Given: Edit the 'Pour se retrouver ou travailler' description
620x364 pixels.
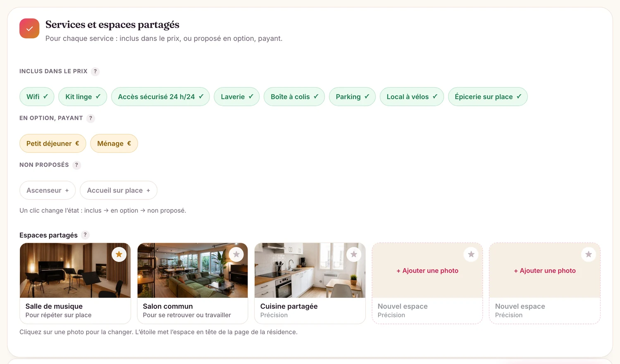Looking at the screenshot, I should 193,315.
